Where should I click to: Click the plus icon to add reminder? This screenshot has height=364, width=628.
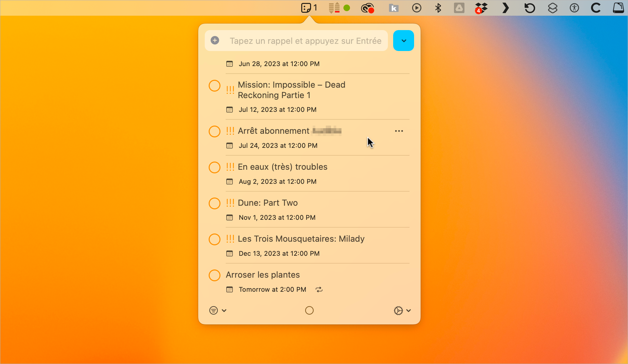click(215, 40)
